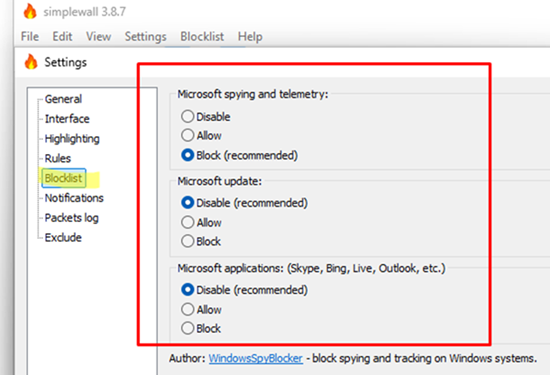
Task: Open the Help menu
Action: (250, 36)
